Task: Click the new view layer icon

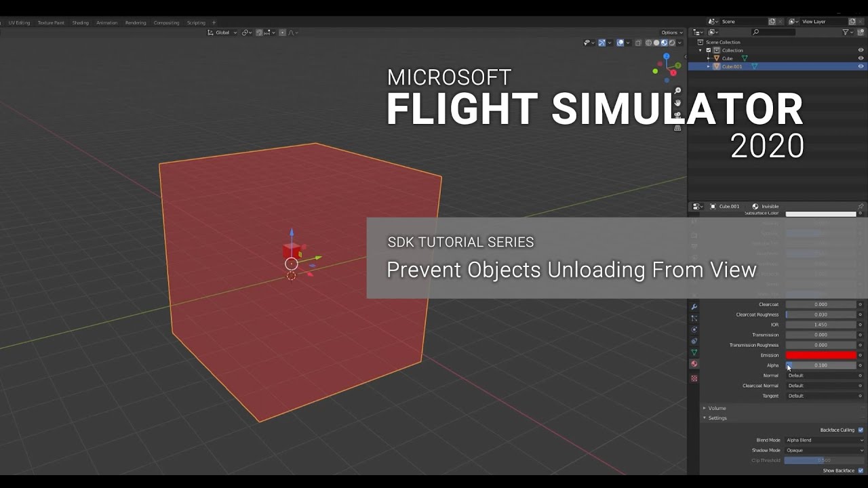Action: 852,22
